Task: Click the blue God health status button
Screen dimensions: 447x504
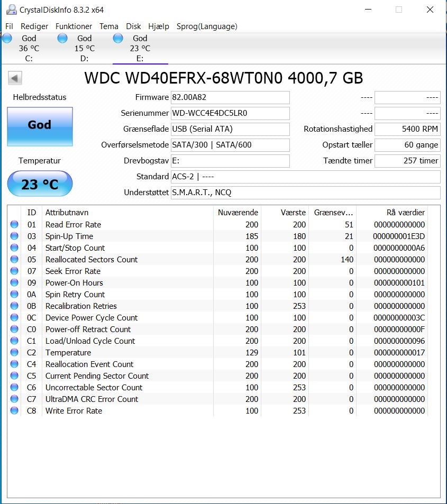Action: click(40, 126)
